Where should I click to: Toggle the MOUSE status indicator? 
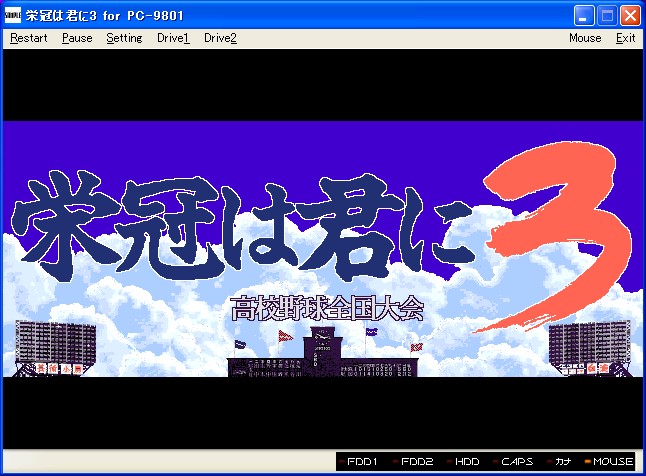611,461
